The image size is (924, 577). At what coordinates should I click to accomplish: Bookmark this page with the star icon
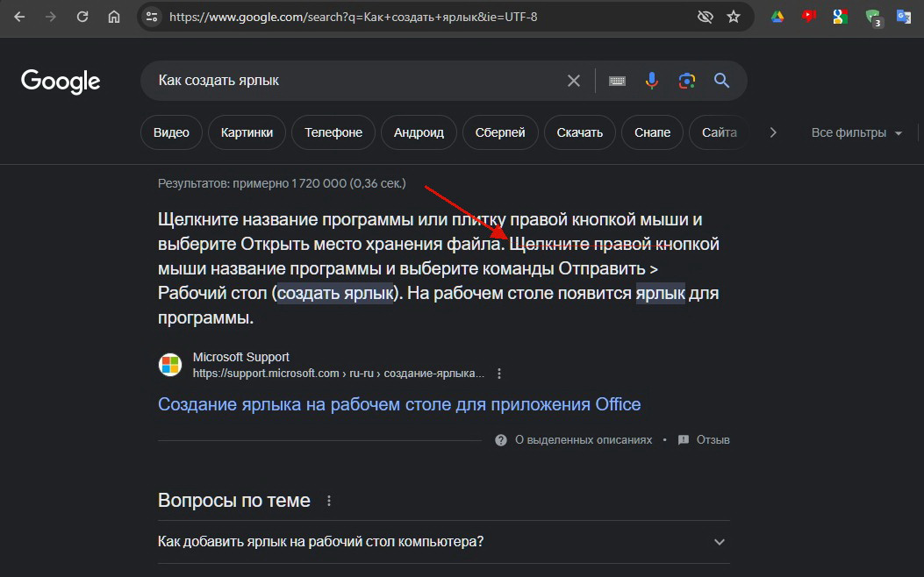coord(734,17)
